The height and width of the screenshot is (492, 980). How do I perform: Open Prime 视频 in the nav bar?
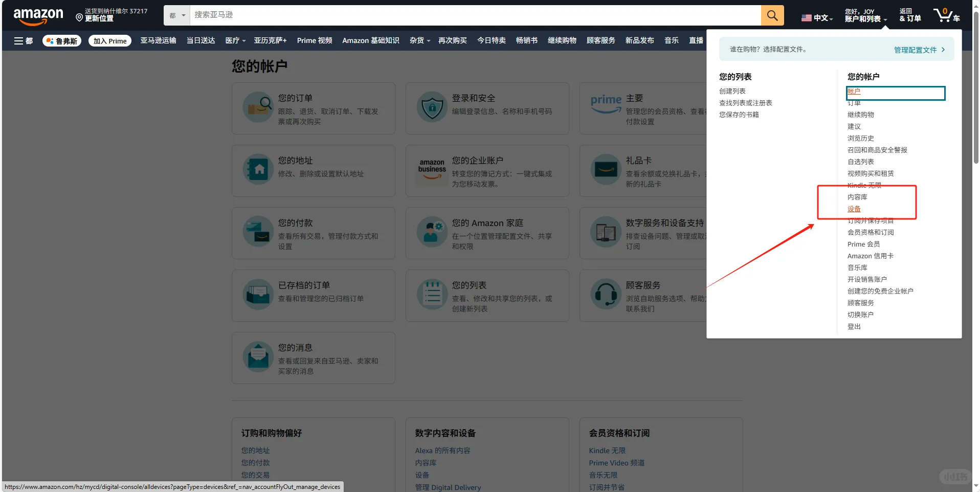[x=315, y=41]
